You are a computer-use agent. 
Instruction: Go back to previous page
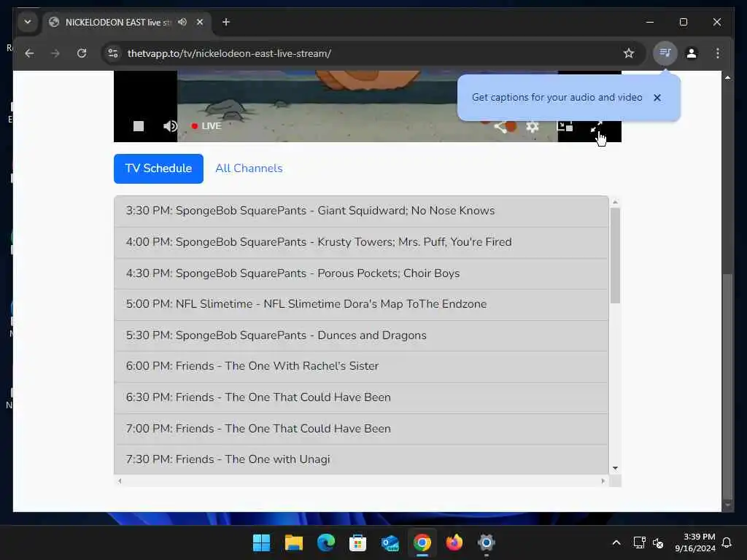pos(29,53)
